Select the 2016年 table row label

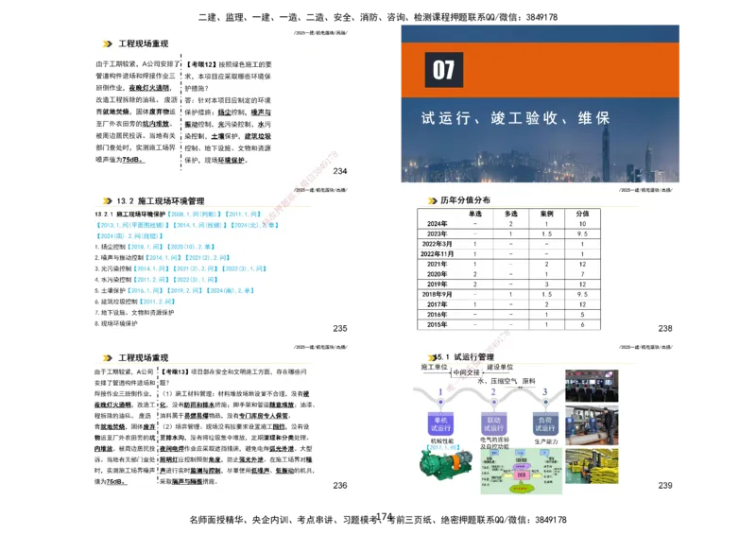(x=437, y=315)
